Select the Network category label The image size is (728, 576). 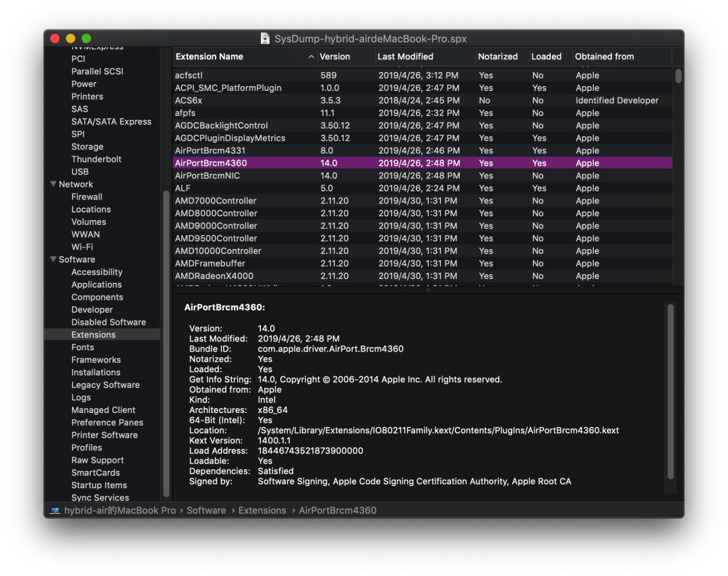tap(75, 185)
